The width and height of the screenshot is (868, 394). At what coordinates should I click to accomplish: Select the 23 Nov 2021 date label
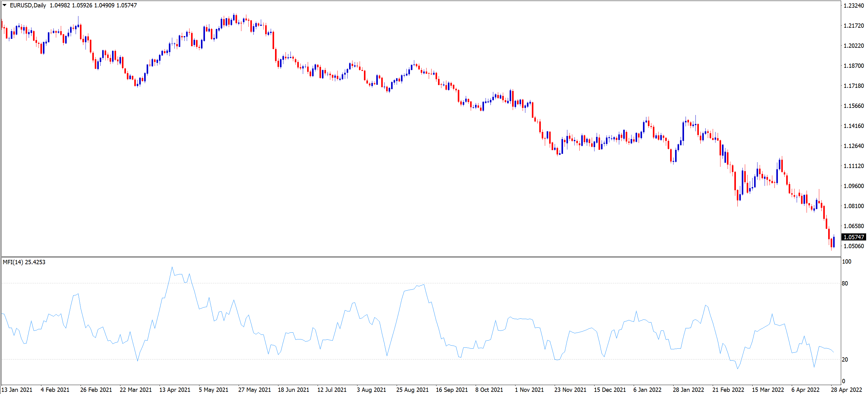570,390
